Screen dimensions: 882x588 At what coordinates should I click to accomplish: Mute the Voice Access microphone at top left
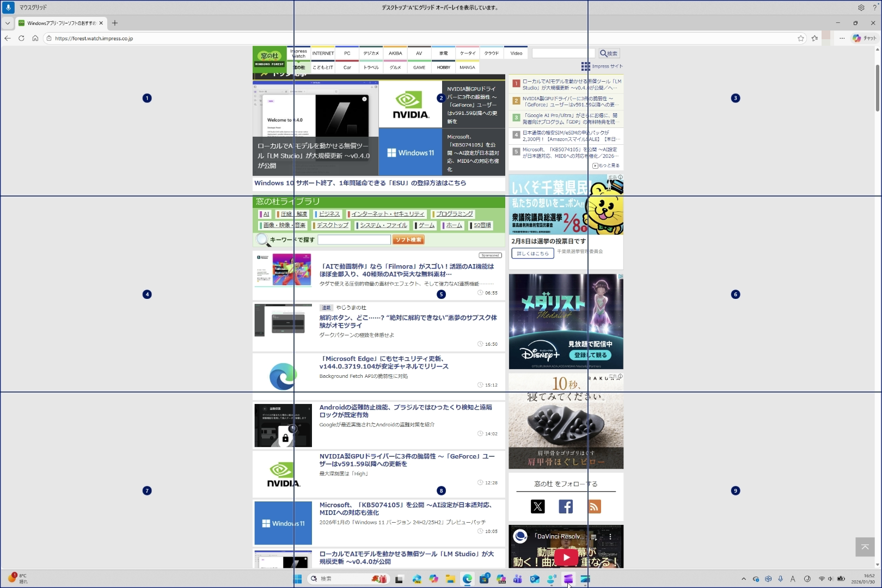[8, 7]
